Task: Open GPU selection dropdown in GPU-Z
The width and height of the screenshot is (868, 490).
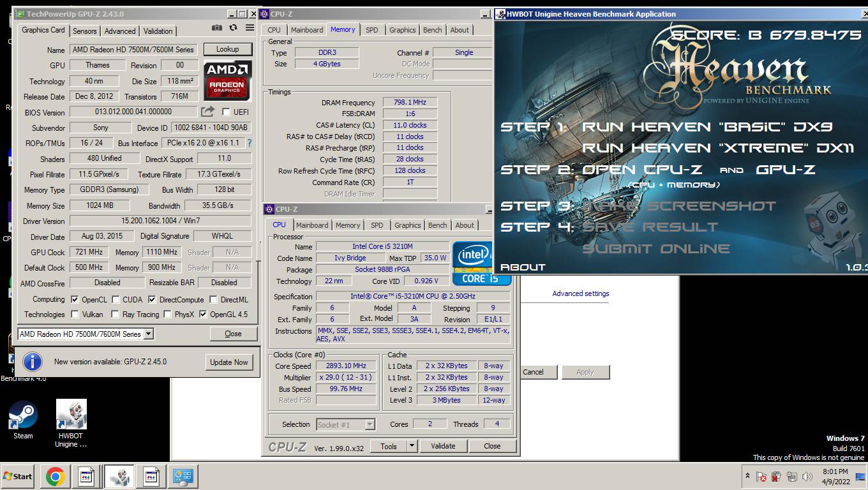Action: (x=148, y=334)
